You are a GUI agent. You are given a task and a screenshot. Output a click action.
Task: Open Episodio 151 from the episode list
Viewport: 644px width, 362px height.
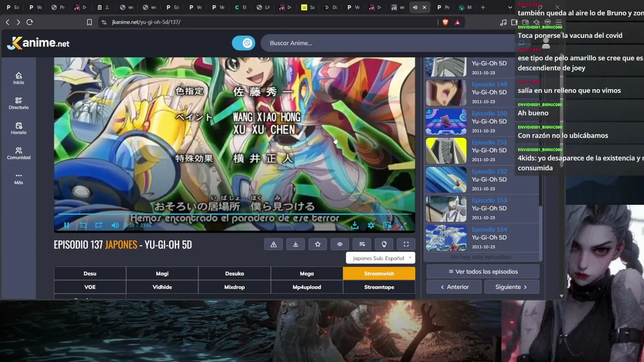489,142
